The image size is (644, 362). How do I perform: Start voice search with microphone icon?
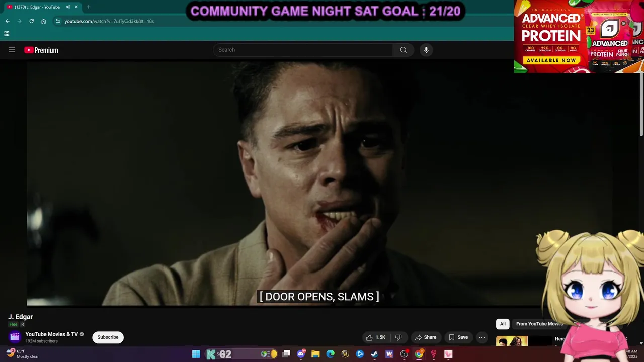(426, 50)
